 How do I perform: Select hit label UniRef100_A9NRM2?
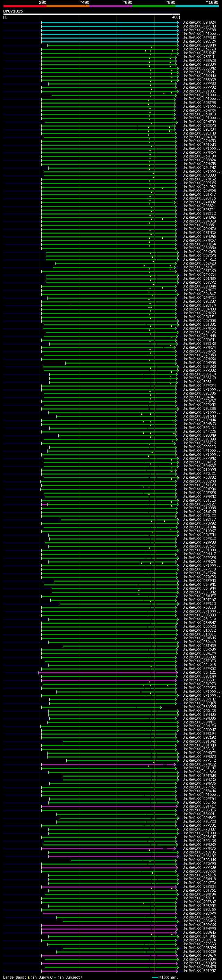coord(199,496)
